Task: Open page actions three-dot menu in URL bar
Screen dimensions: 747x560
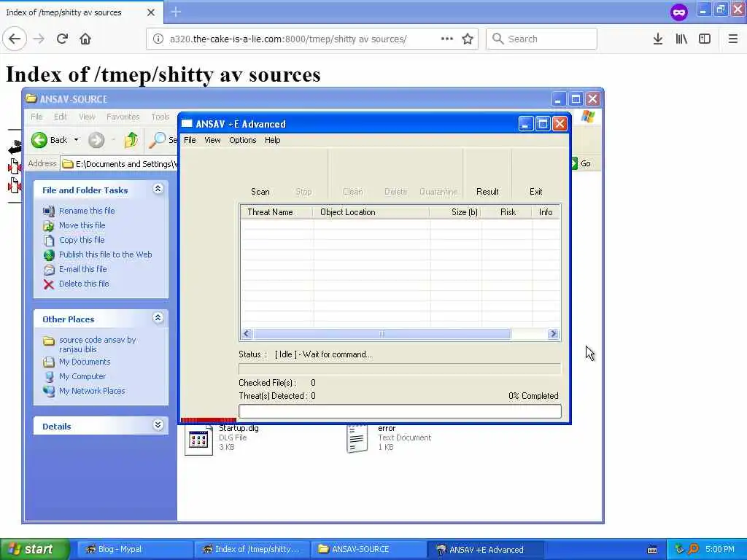Action: tap(446, 39)
